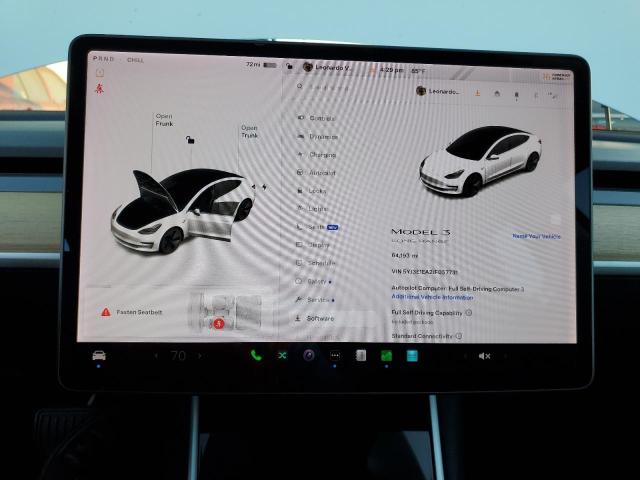Tap the HomeLink house icon
Screen dimensions: 640x480
(497, 94)
